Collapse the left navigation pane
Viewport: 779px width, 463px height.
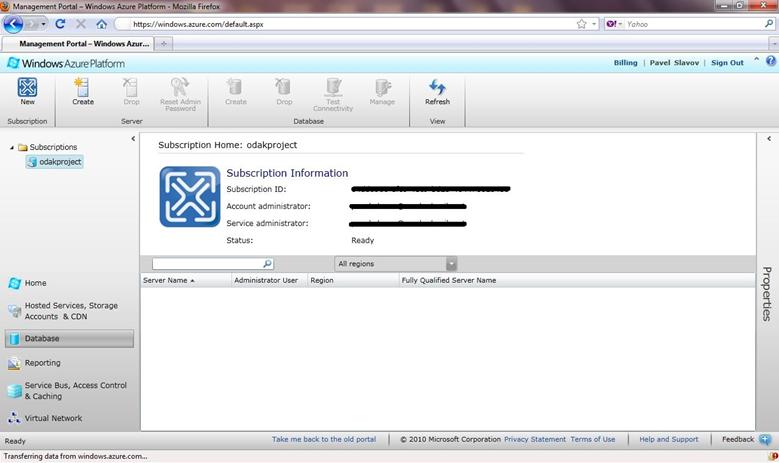133,139
